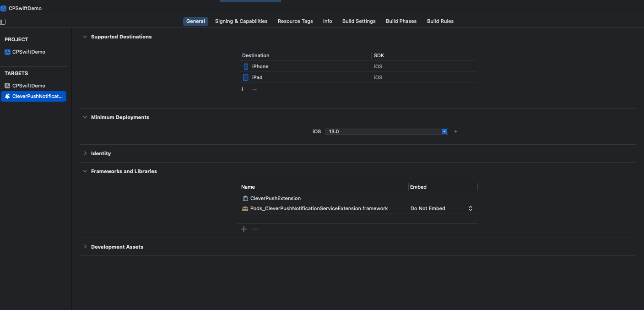Select the CleverPushExtension library row
644x310 pixels.
coord(357,198)
